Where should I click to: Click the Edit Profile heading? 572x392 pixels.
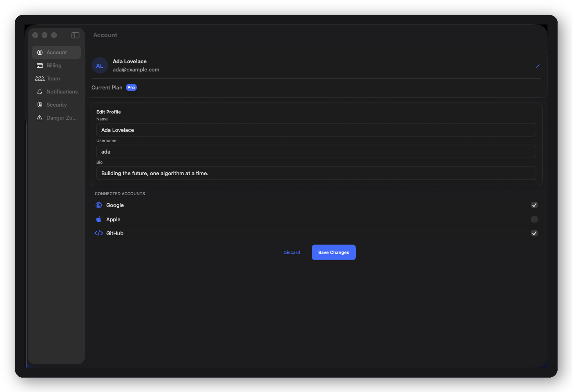(x=109, y=112)
